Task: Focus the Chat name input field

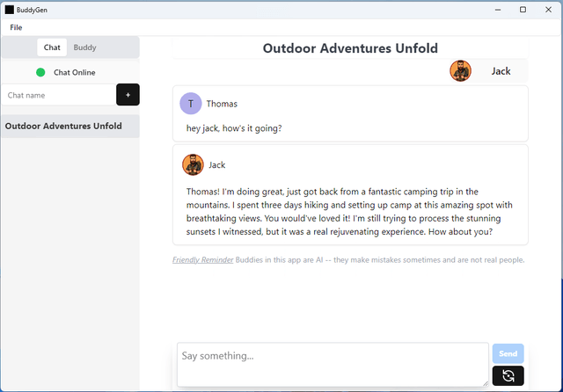Action: (x=59, y=95)
